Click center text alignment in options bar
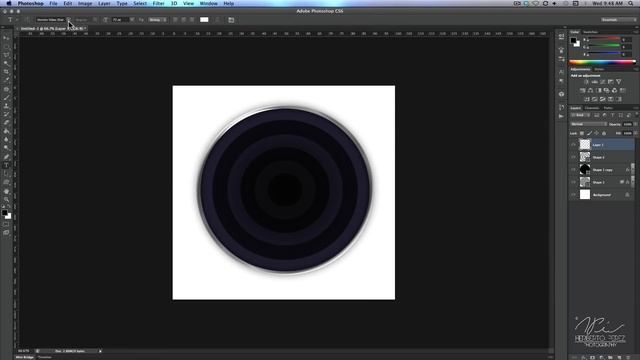 coord(184,20)
